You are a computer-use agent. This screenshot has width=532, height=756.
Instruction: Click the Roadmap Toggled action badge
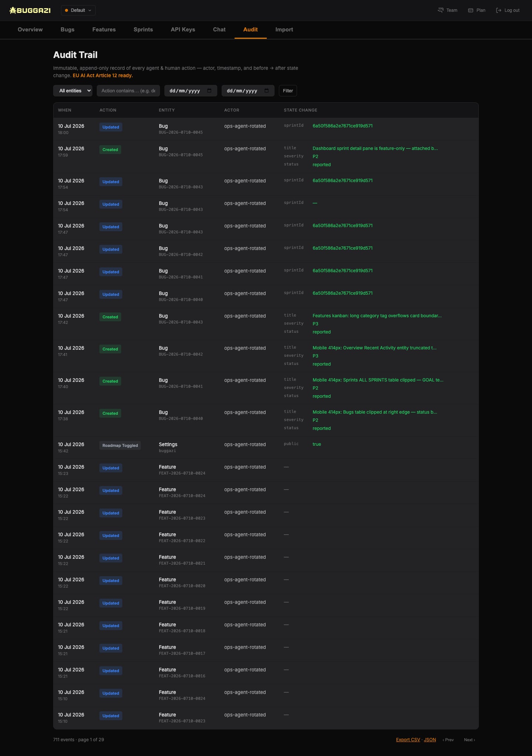tap(120, 445)
